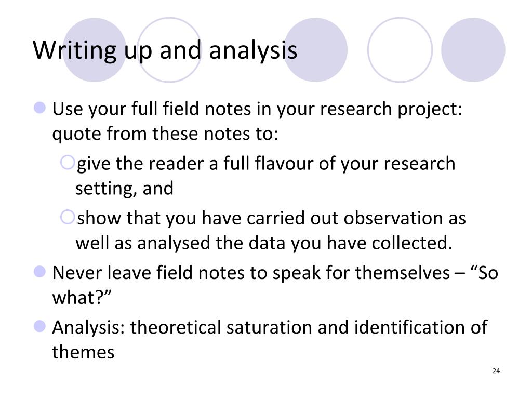Viewport: 532px width, 399px height.
Task: Click the text 'quote from these notes to:'
Action: [165, 134]
